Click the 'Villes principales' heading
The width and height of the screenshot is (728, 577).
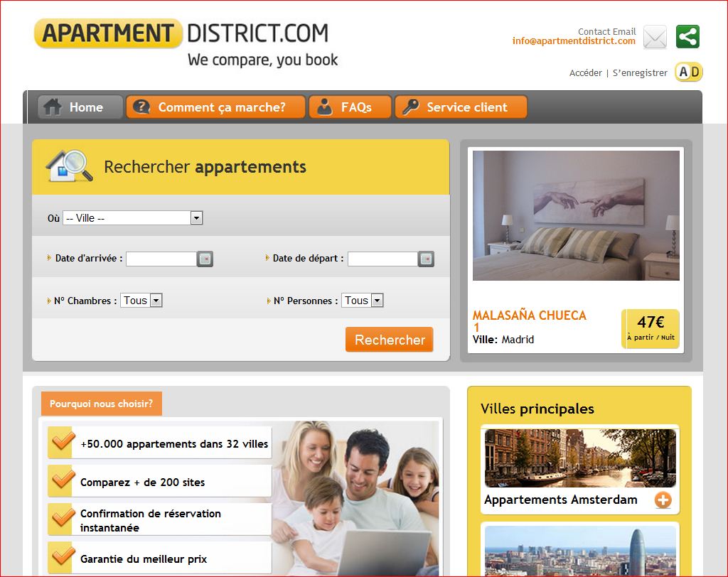point(537,409)
